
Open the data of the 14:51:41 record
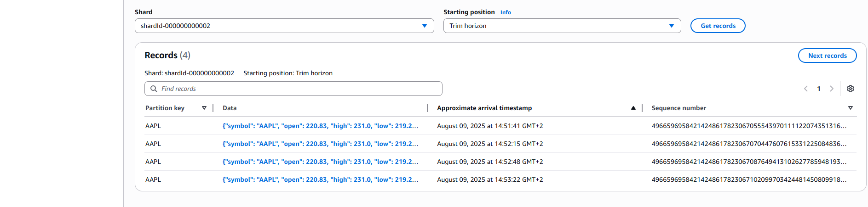pos(320,126)
